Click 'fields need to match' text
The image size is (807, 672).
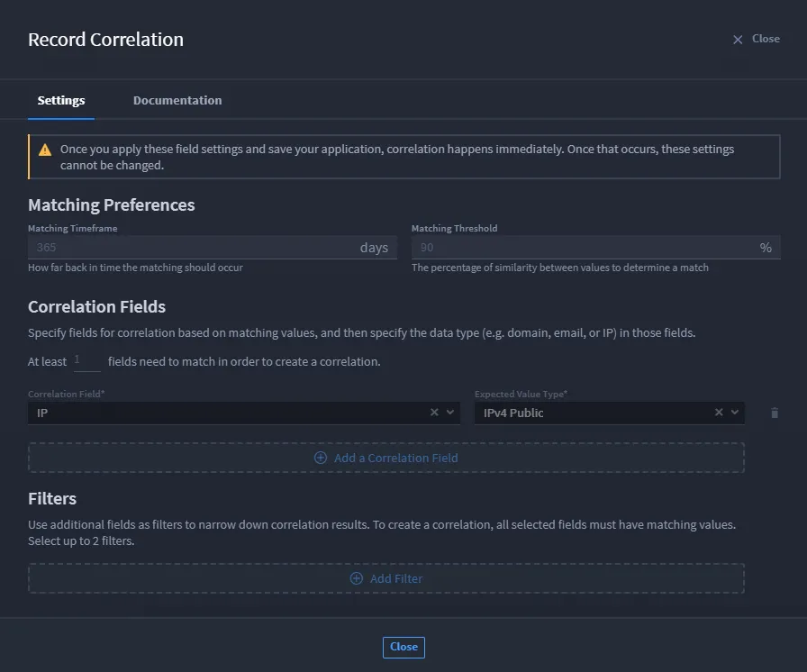click(x=244, y=362)
